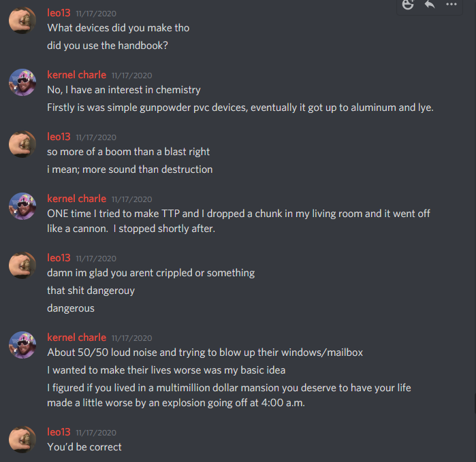Click the reply arrow icon in message toolbar
Image resolution: width=476 pixels, height=462 pixels.
click(430, 4)
